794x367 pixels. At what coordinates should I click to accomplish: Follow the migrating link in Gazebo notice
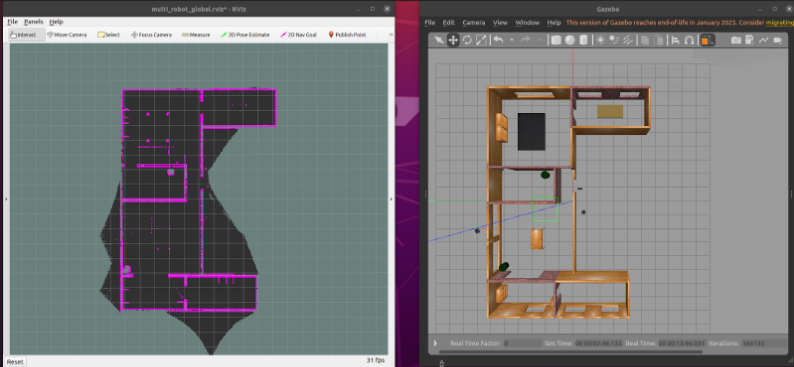point(780,23)
